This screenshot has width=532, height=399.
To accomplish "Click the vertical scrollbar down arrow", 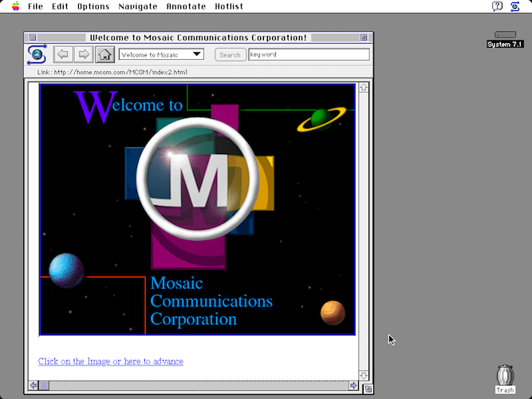I will coord(364,376).
